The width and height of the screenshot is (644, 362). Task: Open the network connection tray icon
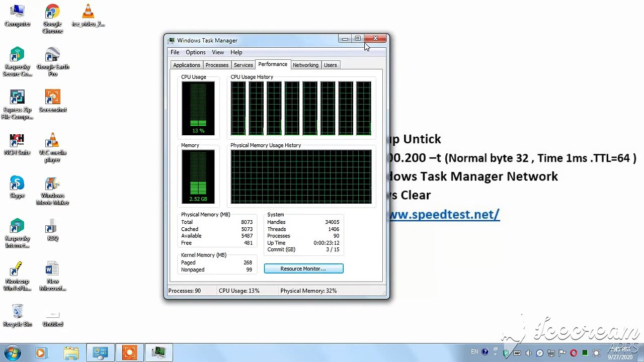(x=551, y=353)
